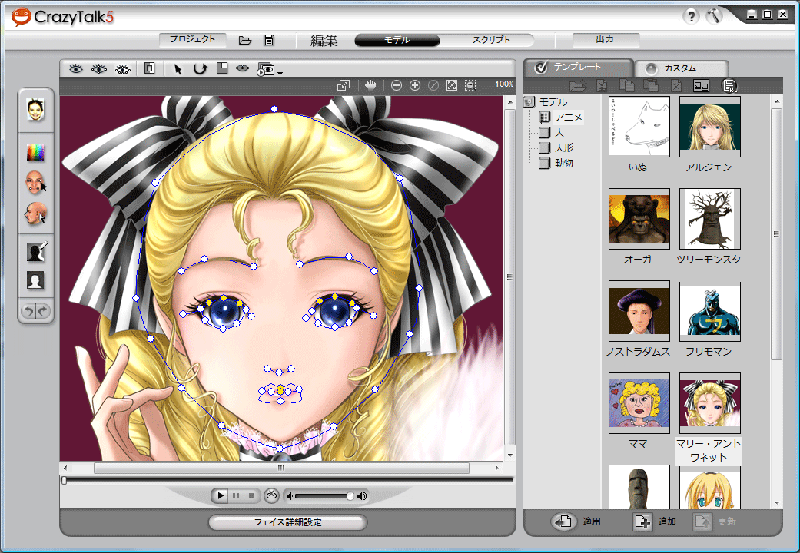Click the zoom in plus icon

[x=415, y=86]
